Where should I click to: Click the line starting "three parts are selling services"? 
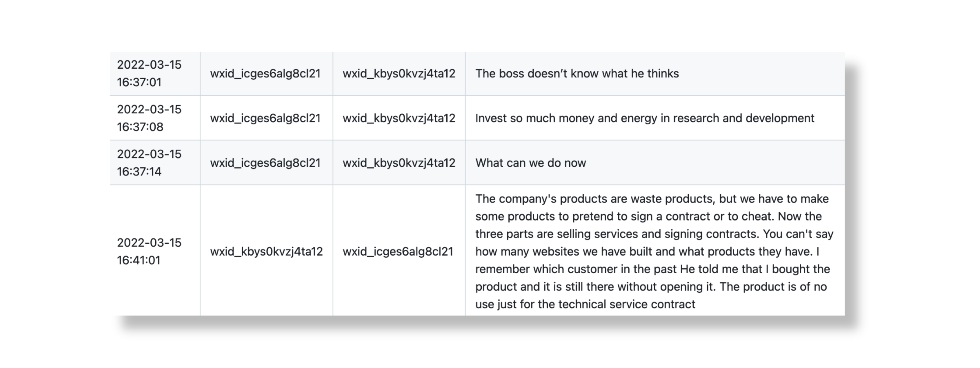654,234
